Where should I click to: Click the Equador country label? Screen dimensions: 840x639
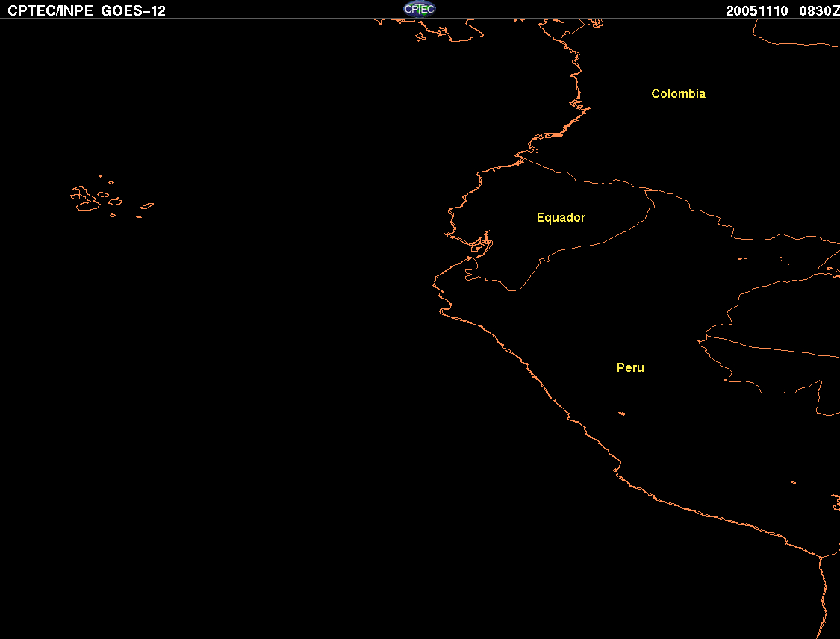[x=561, y=217]
